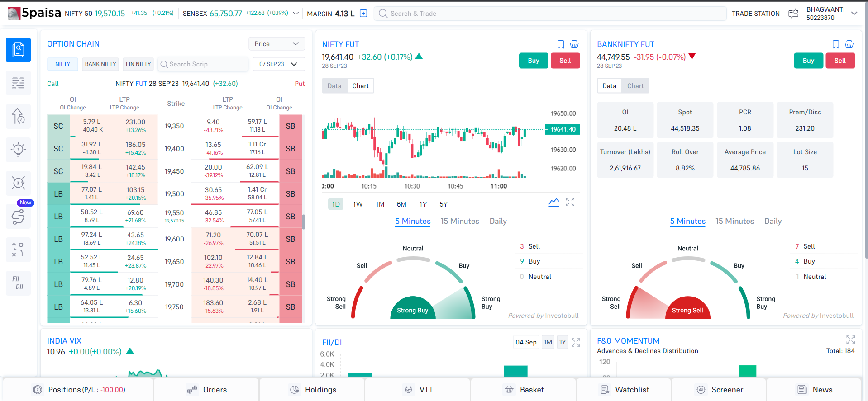This screenshot has width=868, height=401.
Task: Expand the F&O Momentum panel to fullscreen
Action: click(x=851, y=340)
